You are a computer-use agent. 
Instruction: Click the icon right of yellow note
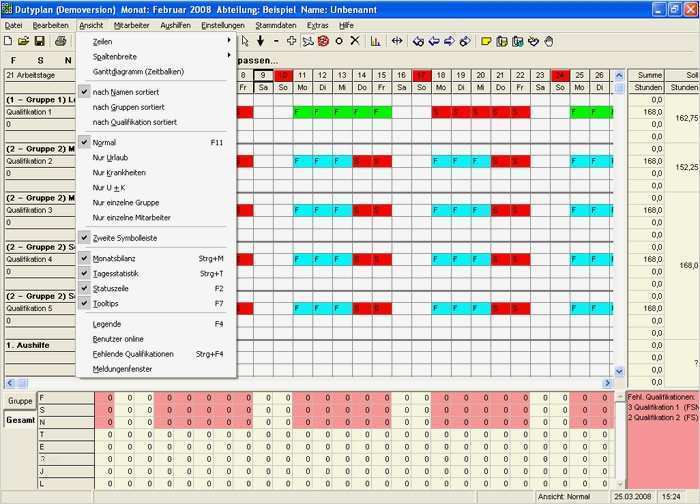point(502,42)
